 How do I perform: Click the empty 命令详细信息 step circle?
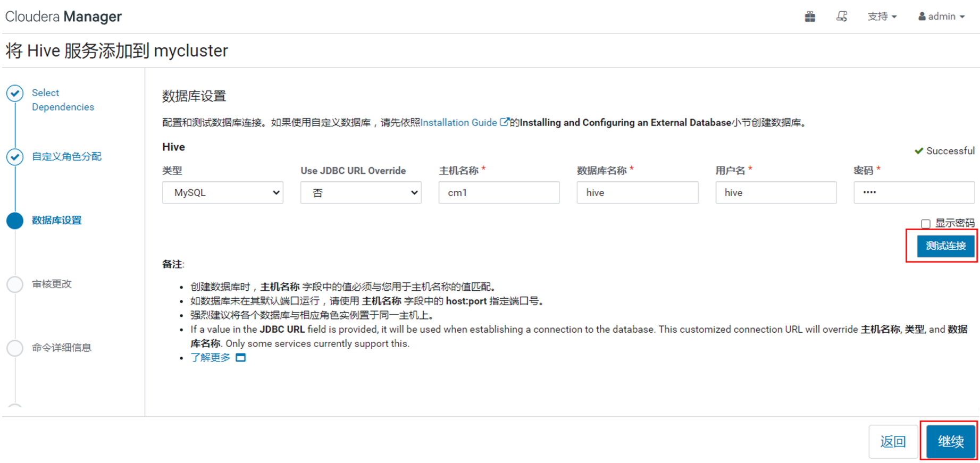pyautogui.click(x=15, y=348)
